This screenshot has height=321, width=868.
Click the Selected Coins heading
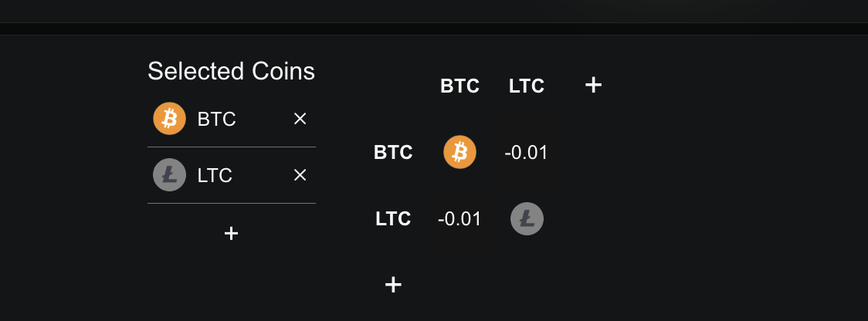coord(231,71)
